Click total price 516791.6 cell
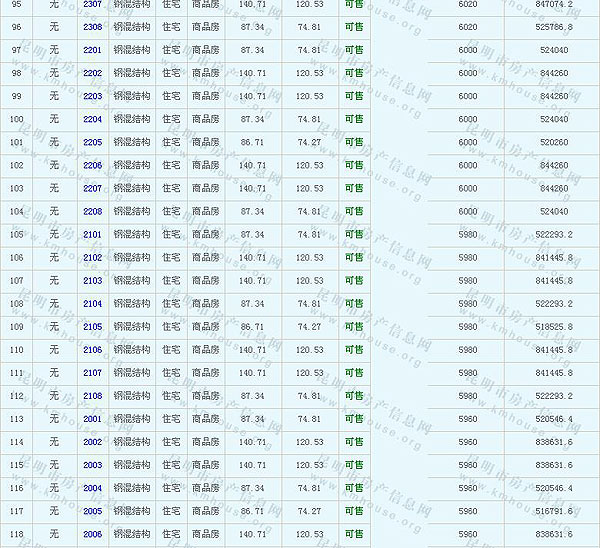This screenshot has width=600, height=548. click(554, 511)
